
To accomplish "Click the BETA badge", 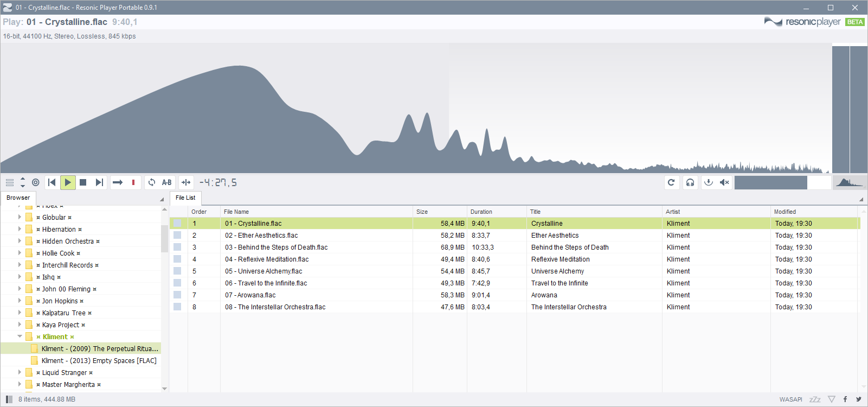I will click(x=855, y=22).
